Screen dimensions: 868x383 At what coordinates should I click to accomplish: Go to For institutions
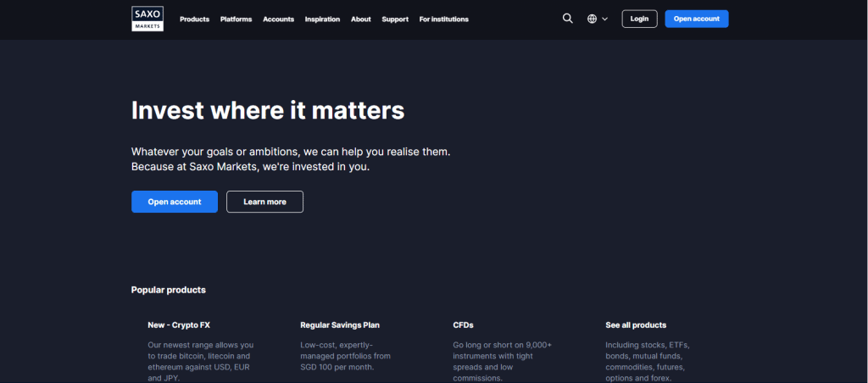point(444,19)
